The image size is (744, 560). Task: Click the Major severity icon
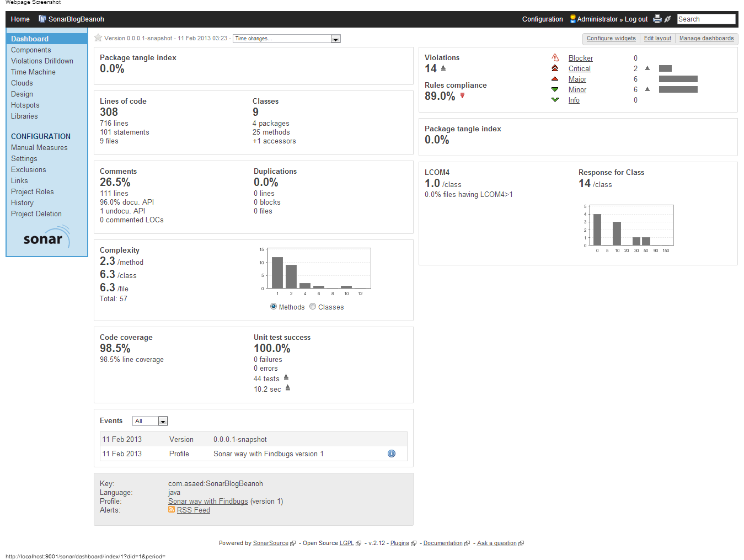point(555,79)
